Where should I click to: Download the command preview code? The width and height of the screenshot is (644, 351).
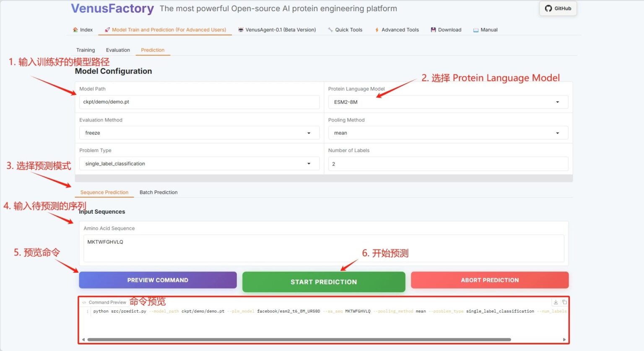[x=556, y=302]
